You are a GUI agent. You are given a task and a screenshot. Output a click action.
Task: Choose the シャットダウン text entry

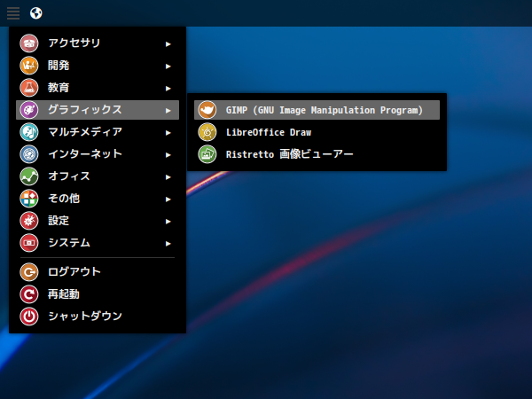[85, 317]
